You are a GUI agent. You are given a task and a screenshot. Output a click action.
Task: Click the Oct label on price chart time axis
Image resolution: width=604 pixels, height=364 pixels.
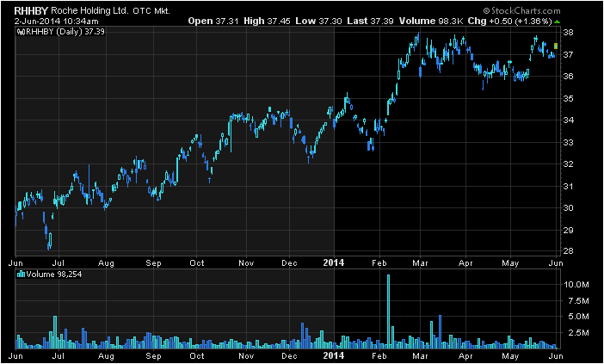pos(196,263)
